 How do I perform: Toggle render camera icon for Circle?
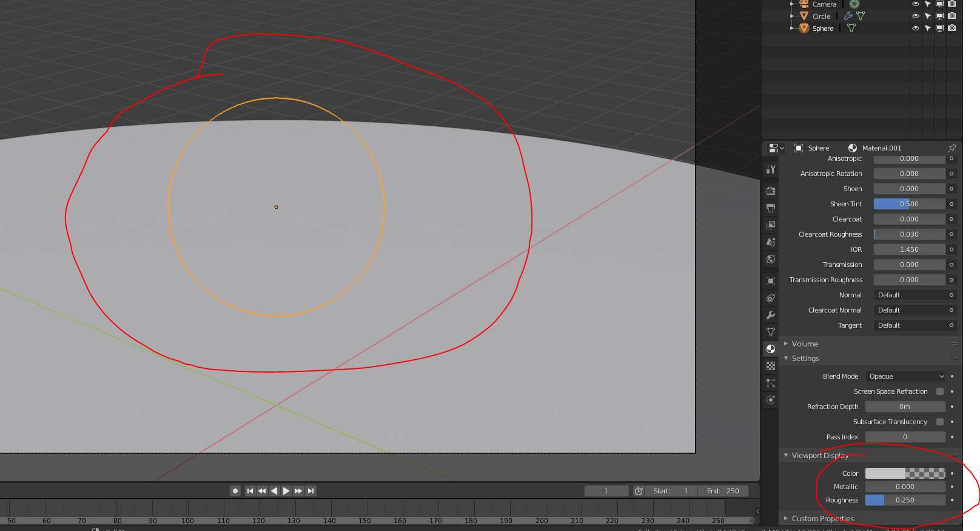[x=952, y=16]
